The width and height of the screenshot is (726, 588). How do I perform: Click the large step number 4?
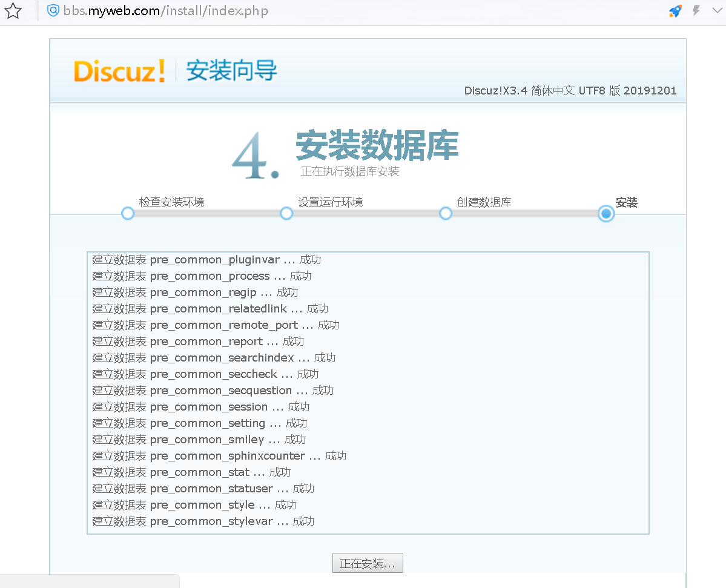[255, 156]
